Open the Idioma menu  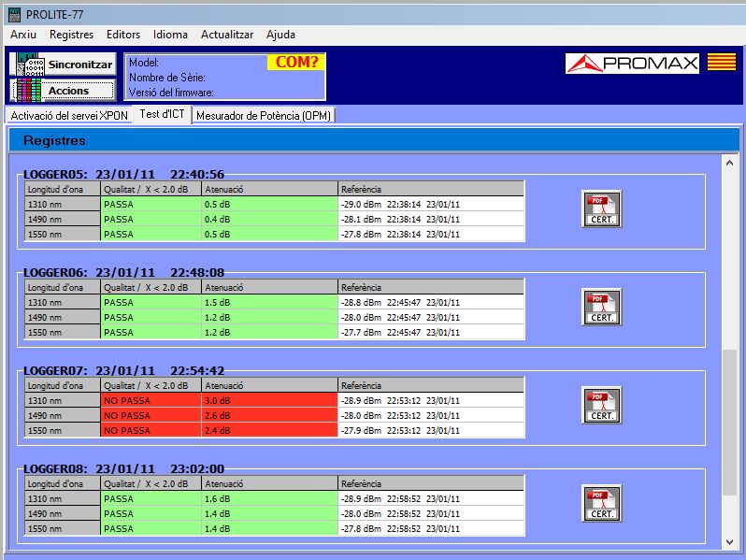pos(170,35)
